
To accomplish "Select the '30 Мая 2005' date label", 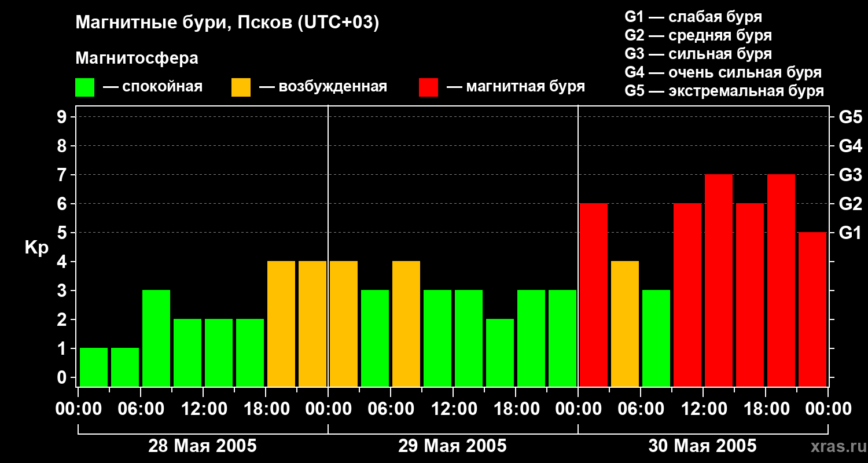I will [x=703, y=446].
